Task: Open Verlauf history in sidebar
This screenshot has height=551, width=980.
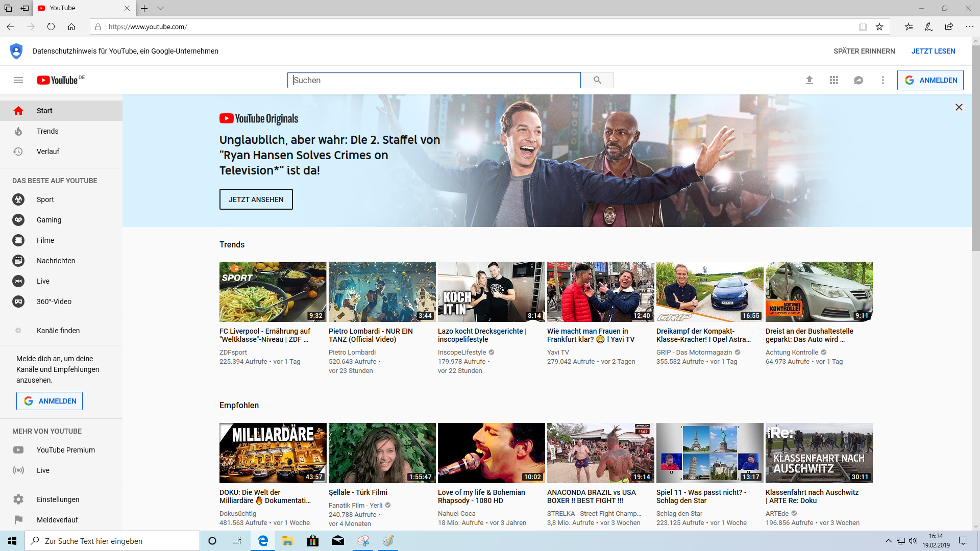Action: [x=61, y=152]
